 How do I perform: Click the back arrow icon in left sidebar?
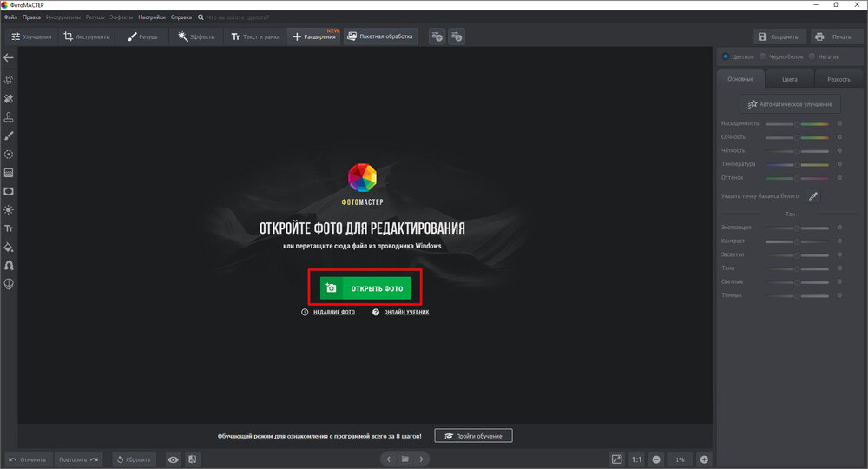pos(9,57)
